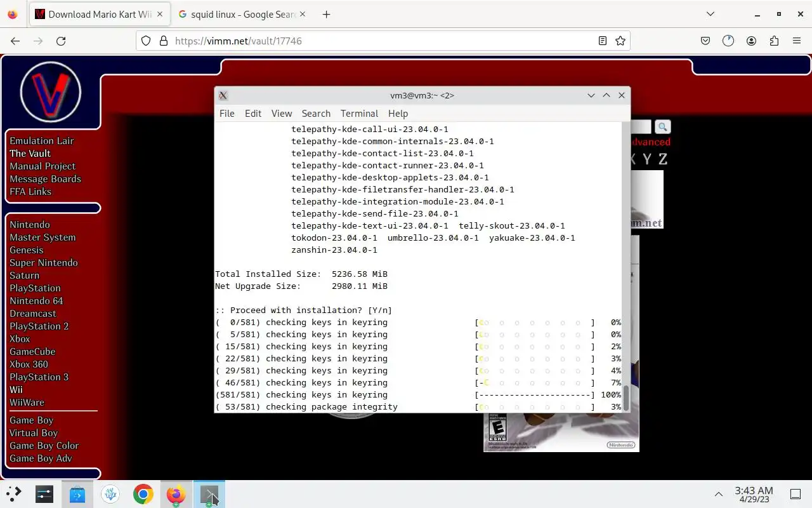
Task: Select Master System in sidebar
Action: [43, 237]
